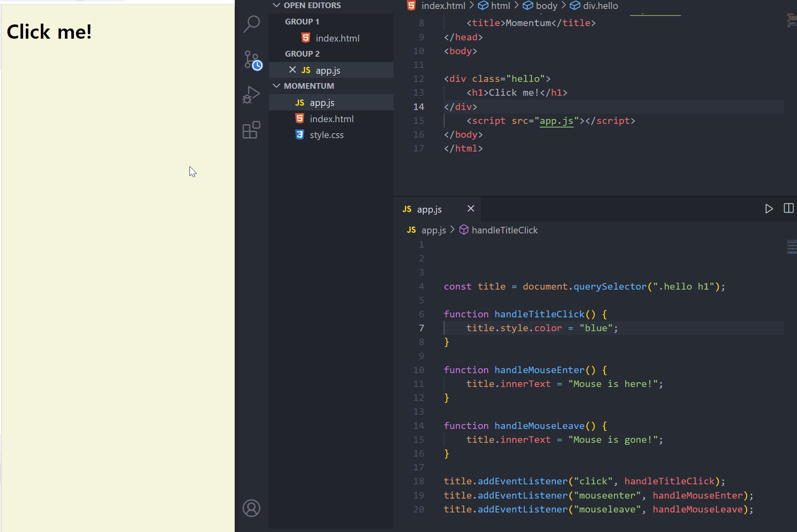The height and width of the screenshot is (532, 797).
Task: Click the Run Code play icon
Action: [768, 209]
